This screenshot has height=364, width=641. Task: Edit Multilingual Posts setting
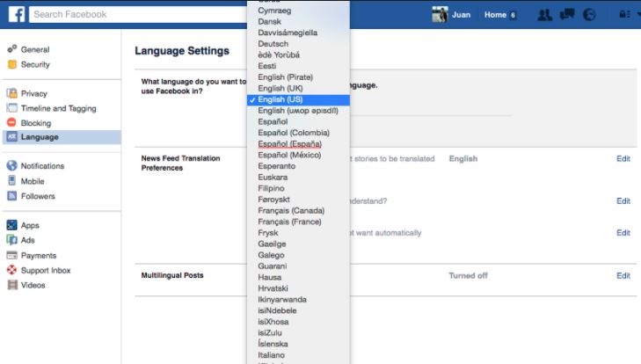tap(623, 276)
